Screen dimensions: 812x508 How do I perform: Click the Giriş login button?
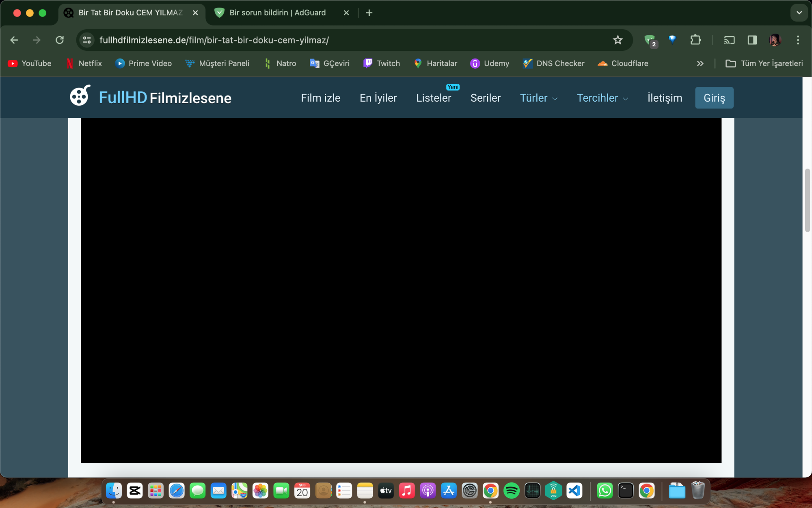point(714,98)
